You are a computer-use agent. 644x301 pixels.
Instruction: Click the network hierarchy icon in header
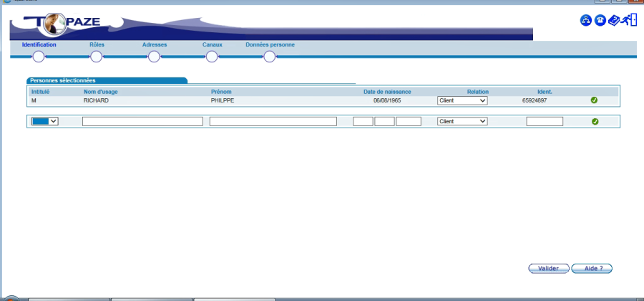pos(585,21)
